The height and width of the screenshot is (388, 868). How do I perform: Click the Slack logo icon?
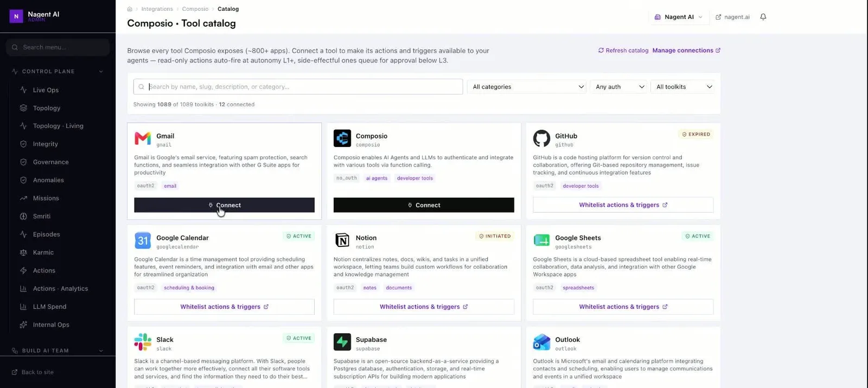click(143, 342)
